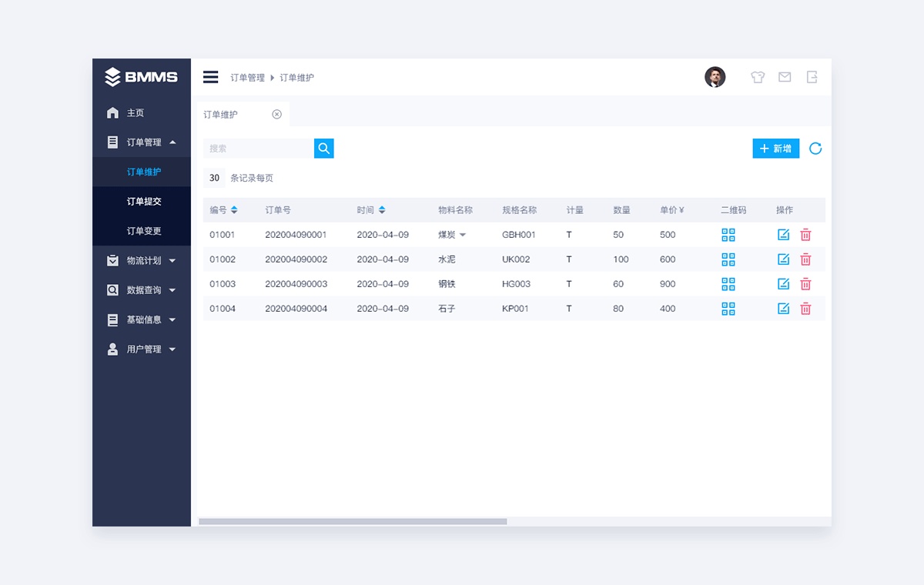Click the 钢铁 material cell
Screen dimensions: 924x585
[447, 284]
